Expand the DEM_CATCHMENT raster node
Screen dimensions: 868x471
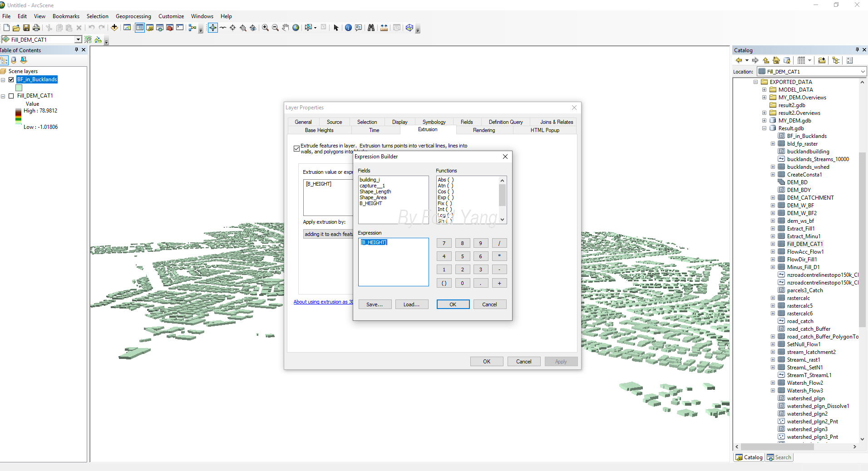tap(773, 198)
